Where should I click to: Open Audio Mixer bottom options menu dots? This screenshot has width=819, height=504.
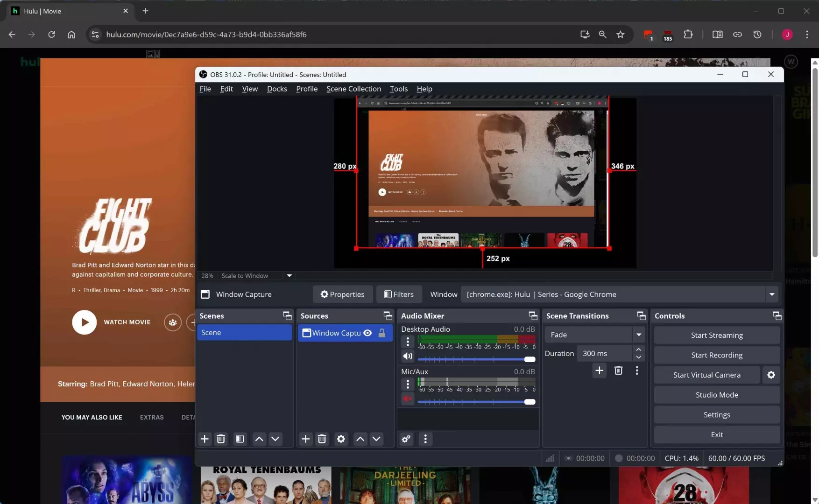coord(425,439)
